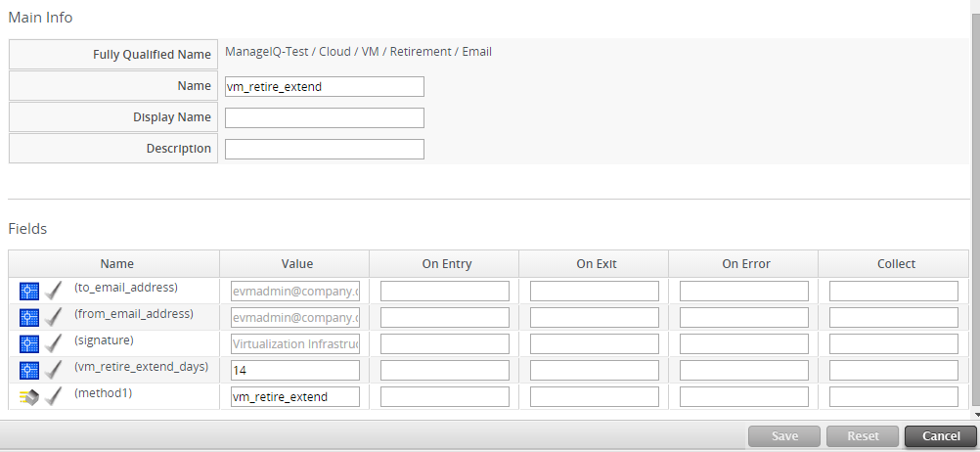Screen dimensions: 980x452
Task: Click the blue attribute icon for from_email_address
Action: pyautogui.click(x=29, y=318)
